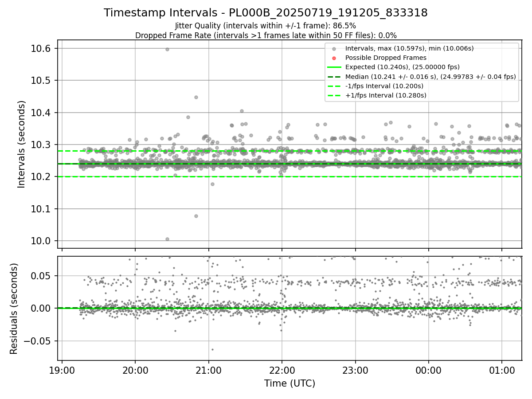Click the 'Dropped Frame Rate' 0.0% subtitle line
This screenshot has width=532, height=399.
pyautogui.click(x=266, y=35)
